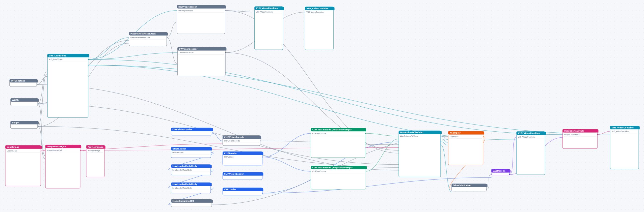
Task: Select the CLIPVisionEncode node header
Action: click(242, 137)
